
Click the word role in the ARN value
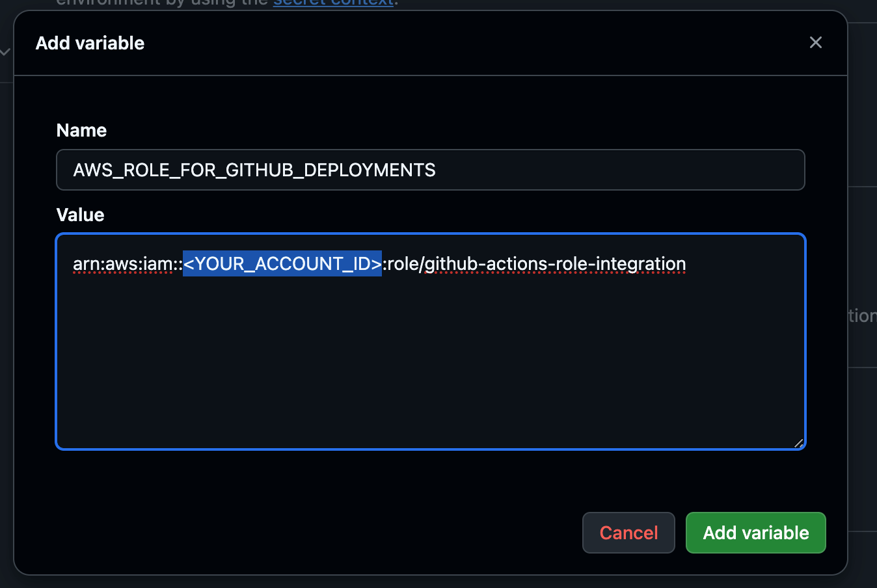(404, 264)
